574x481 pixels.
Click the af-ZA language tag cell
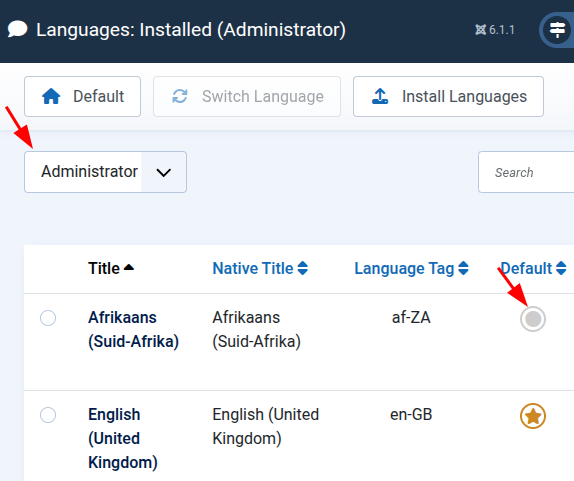click(x=411, y=317)
